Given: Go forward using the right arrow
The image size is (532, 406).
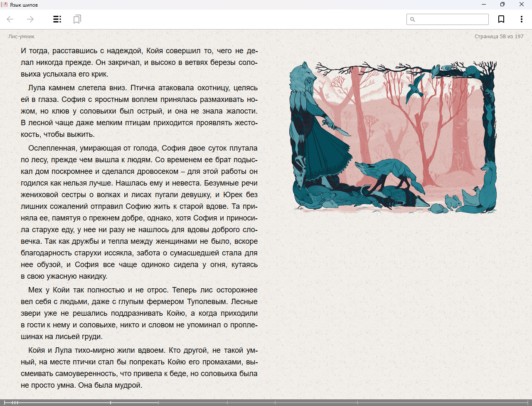Looking at the screenshot, I should (30, 19).
